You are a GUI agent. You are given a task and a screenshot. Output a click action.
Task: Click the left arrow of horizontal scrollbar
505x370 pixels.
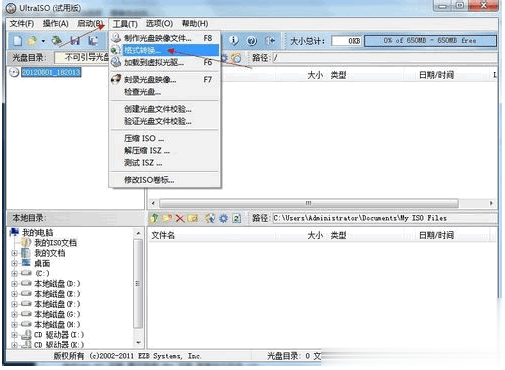(153, 203)
